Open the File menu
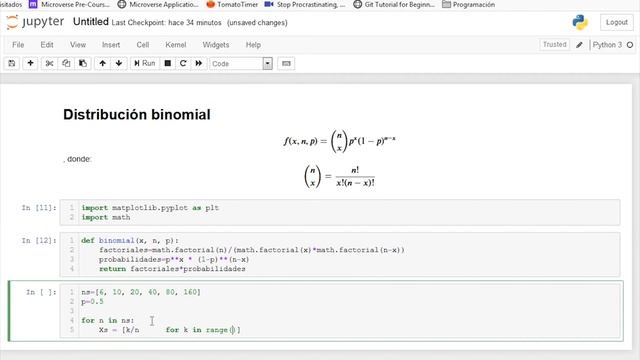Viewport: 640px width, 360px height. click(x=18, y=45)
